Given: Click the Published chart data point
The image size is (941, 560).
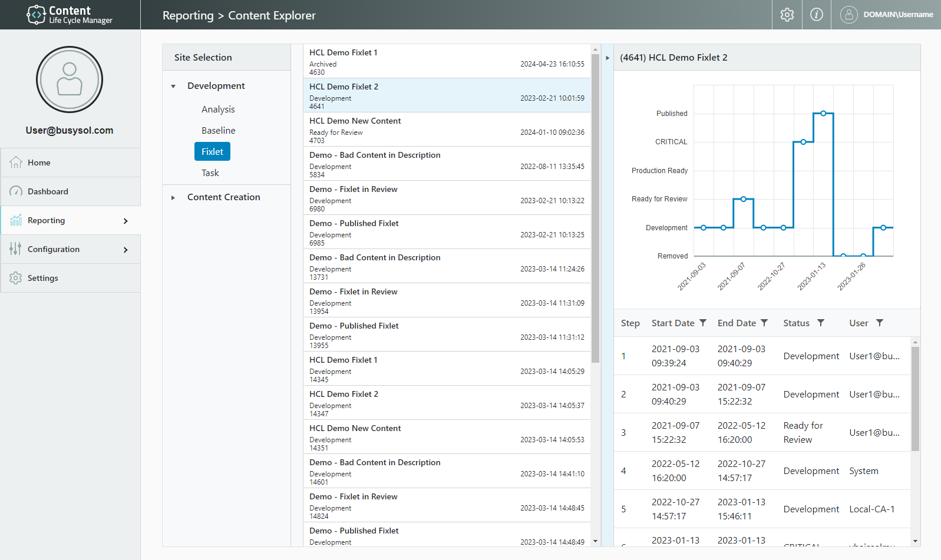Looking at the screenshot, I should 823,113.
